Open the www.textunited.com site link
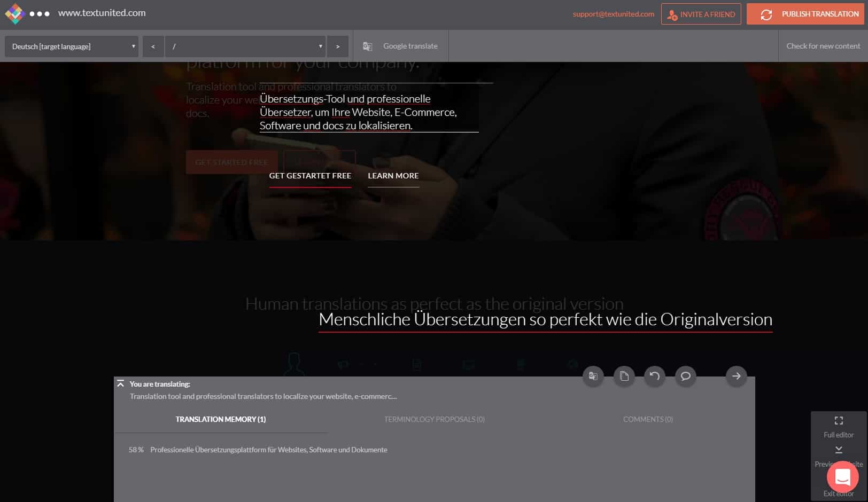Screen dimensions: 868x502 click(x=102, y=13)
